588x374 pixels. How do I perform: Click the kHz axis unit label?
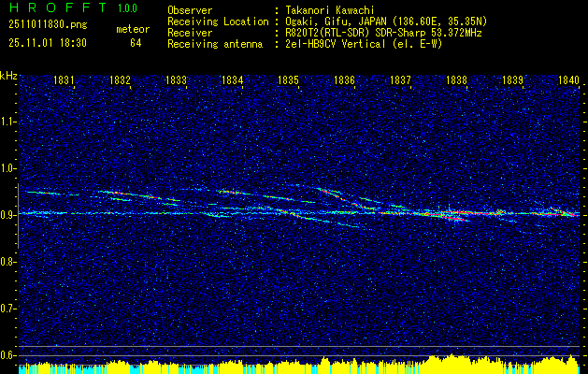pos(8,76)
